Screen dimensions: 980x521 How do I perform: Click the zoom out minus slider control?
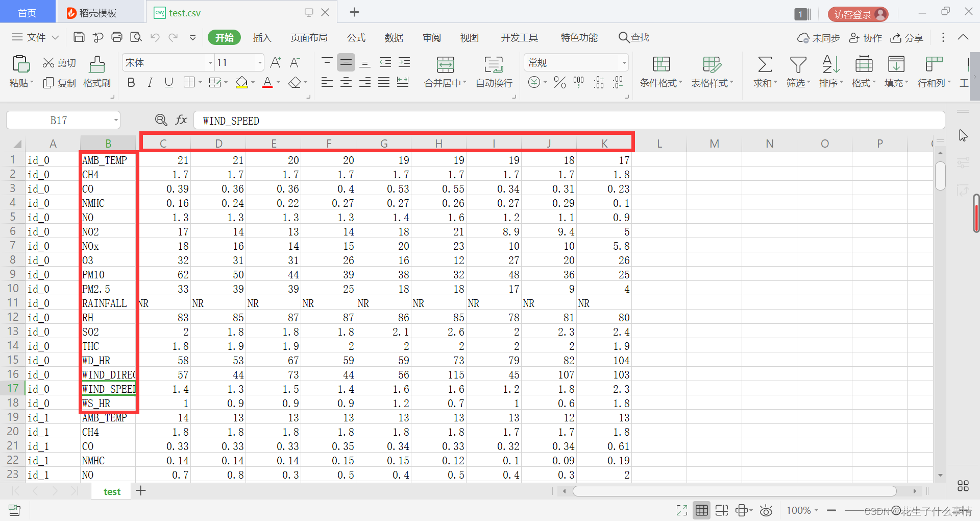831,510
